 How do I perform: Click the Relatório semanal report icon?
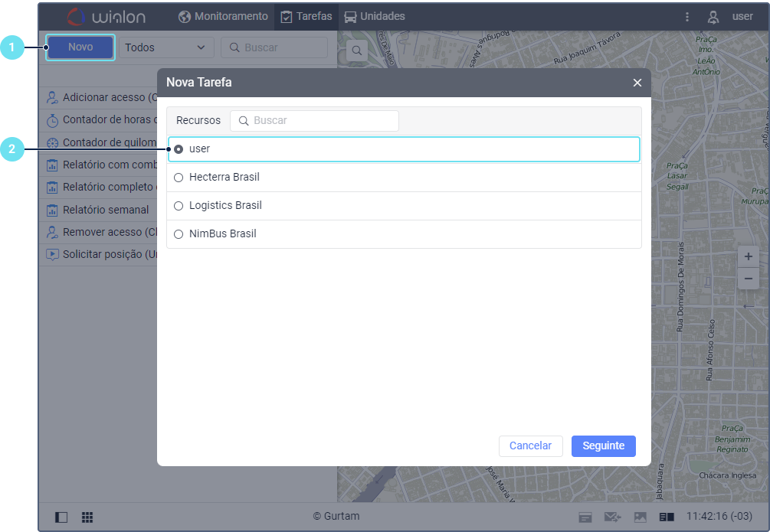point(52,210)
